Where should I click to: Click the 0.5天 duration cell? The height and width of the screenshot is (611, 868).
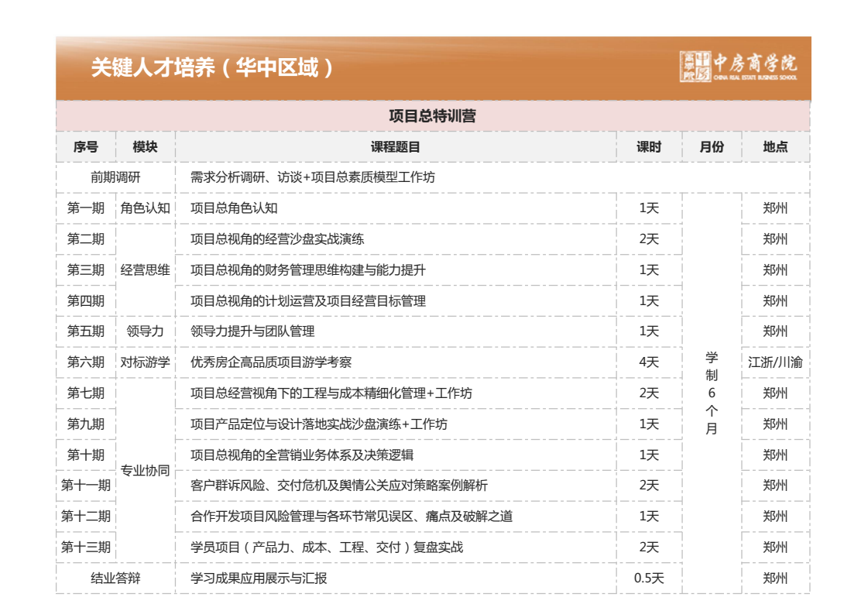click(x=649, y=578)
